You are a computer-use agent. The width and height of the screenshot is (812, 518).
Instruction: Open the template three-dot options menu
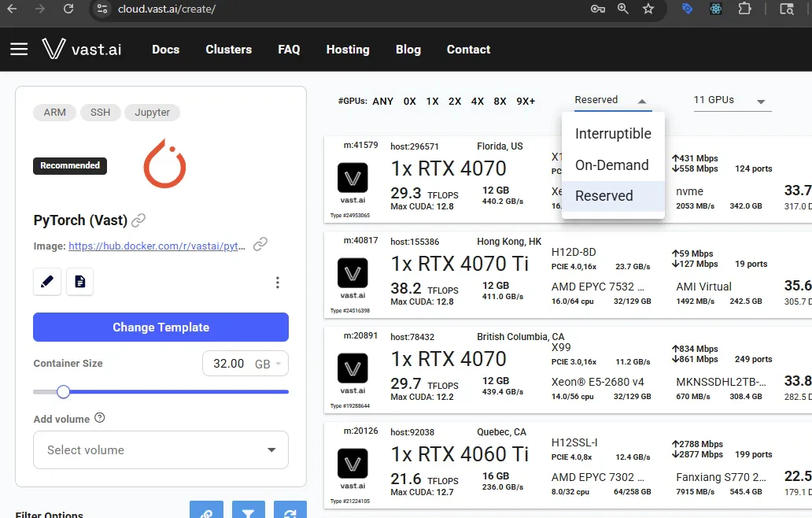click(x=278, y=283)
